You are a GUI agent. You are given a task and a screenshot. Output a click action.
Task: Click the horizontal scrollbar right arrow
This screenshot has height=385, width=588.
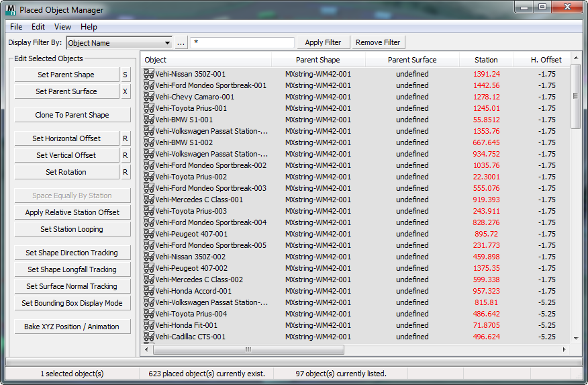[564, 350]
